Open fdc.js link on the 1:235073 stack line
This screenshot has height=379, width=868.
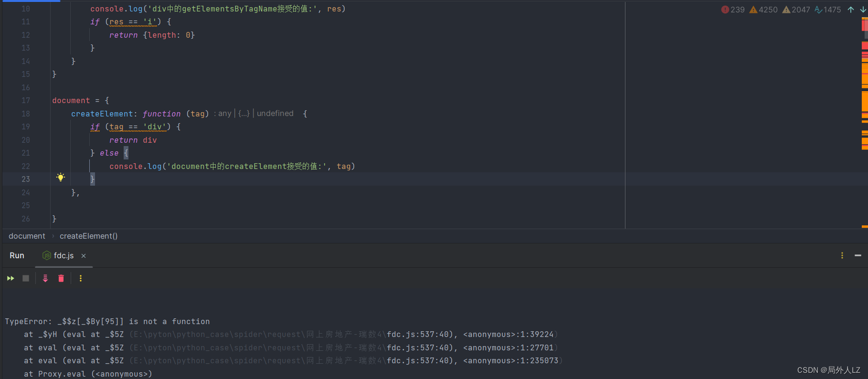click(420, 361)
